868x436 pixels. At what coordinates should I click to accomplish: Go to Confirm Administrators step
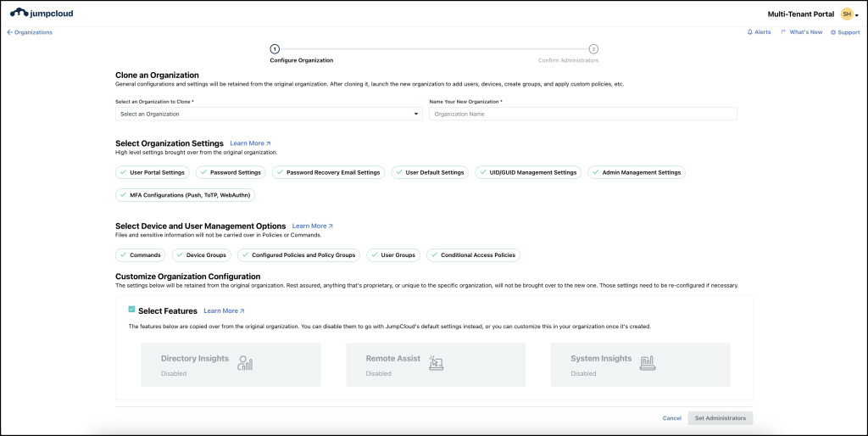click(x=593, y=49)
